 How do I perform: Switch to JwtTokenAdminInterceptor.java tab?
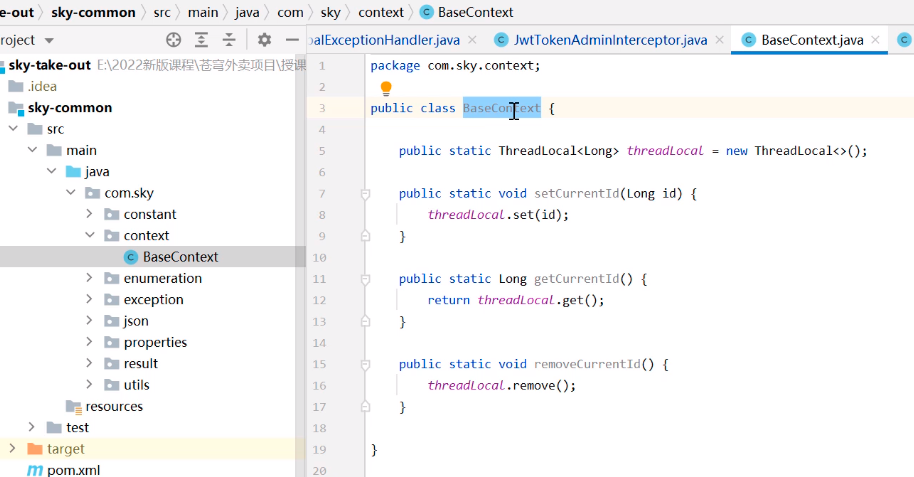click(x=610, y=40)
